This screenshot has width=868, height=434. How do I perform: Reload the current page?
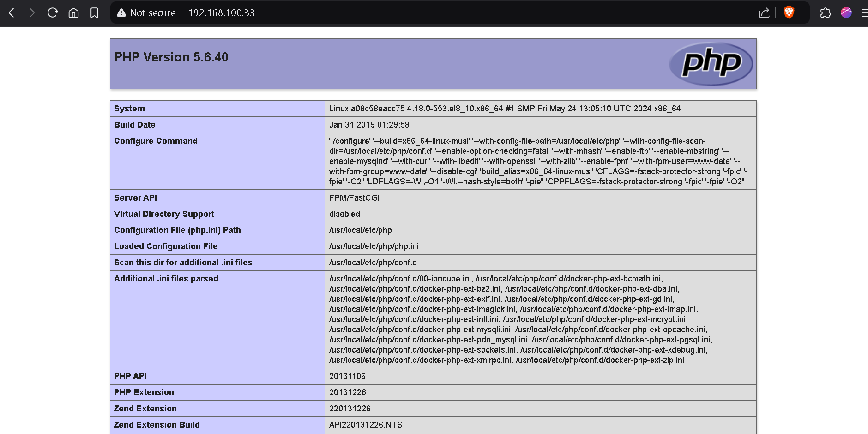(x=53, y=13)
